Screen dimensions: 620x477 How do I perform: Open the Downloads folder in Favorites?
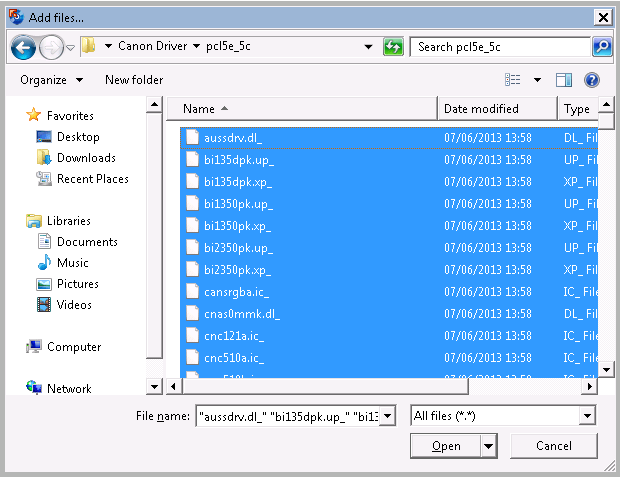(85, 158)
